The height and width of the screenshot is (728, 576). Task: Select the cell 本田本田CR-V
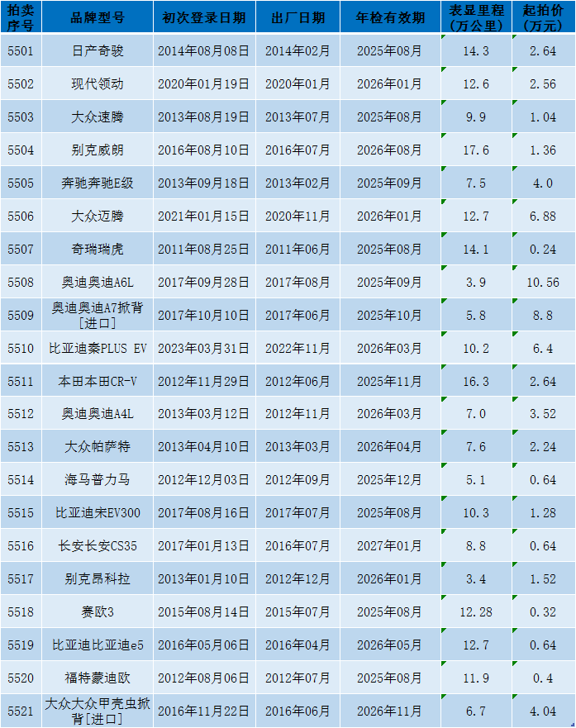tap(98, 381)
